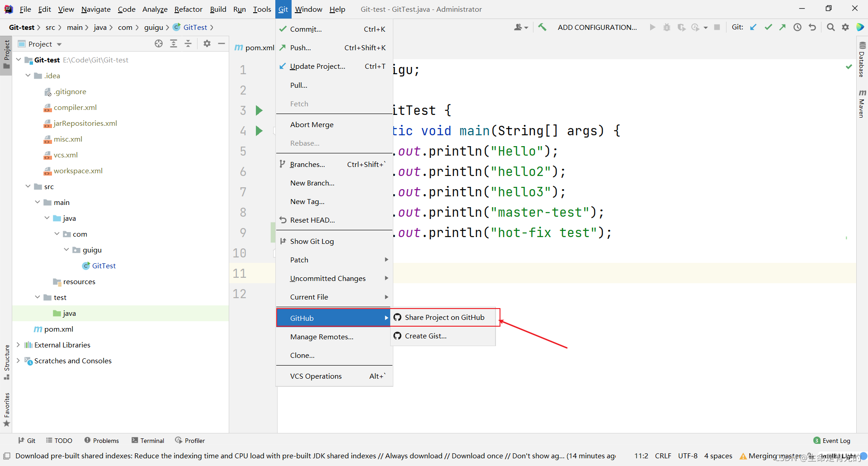The image size is (868, 466).
Task: Open the Refactor menu
Action: click(x=189, y=9)
